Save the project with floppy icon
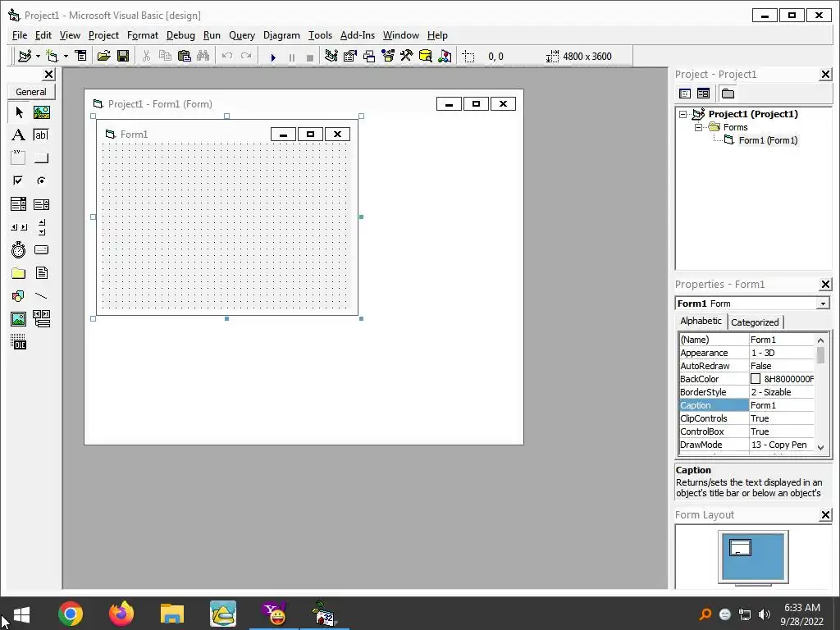840x630 pixels. (x=123, y=56)
